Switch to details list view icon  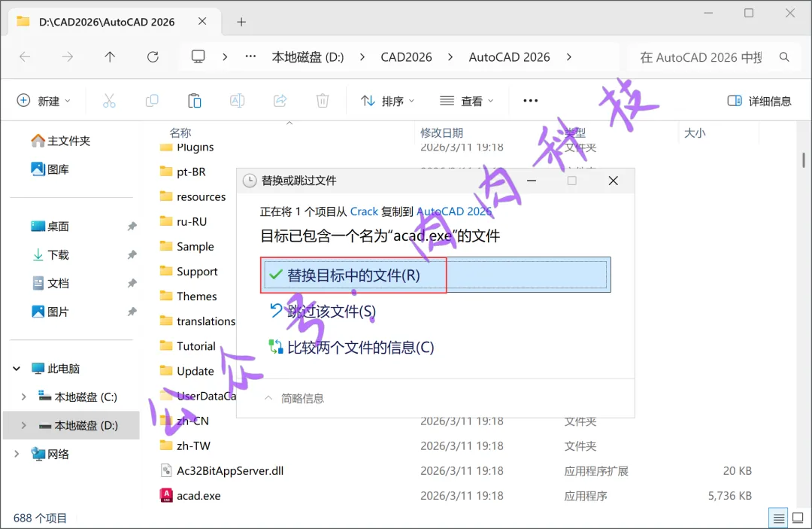click(778, 518)
